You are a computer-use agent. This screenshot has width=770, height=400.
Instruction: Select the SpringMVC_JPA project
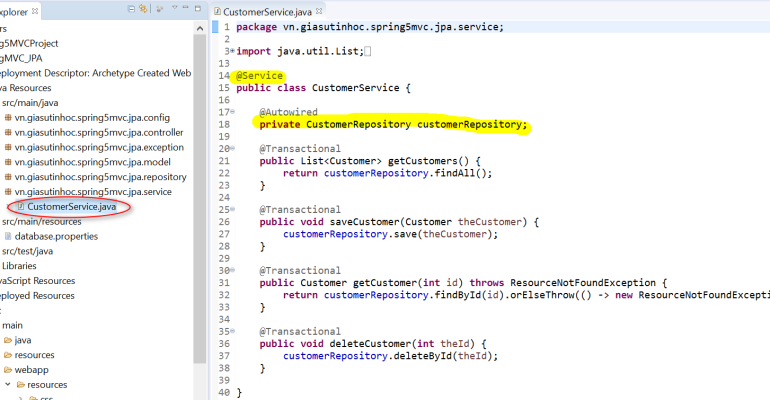point(21,58)
